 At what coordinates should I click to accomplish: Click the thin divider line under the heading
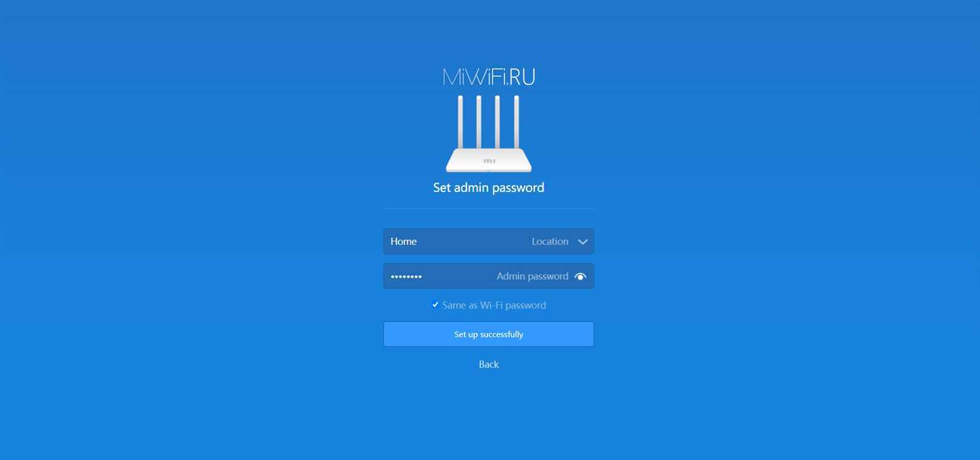pyautogui.click(x=489, y=209)
